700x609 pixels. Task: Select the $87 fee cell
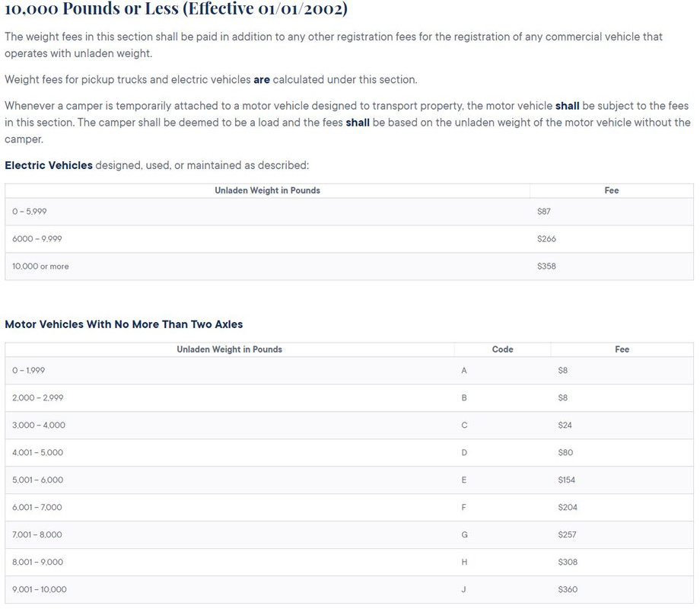pos(544,212)
